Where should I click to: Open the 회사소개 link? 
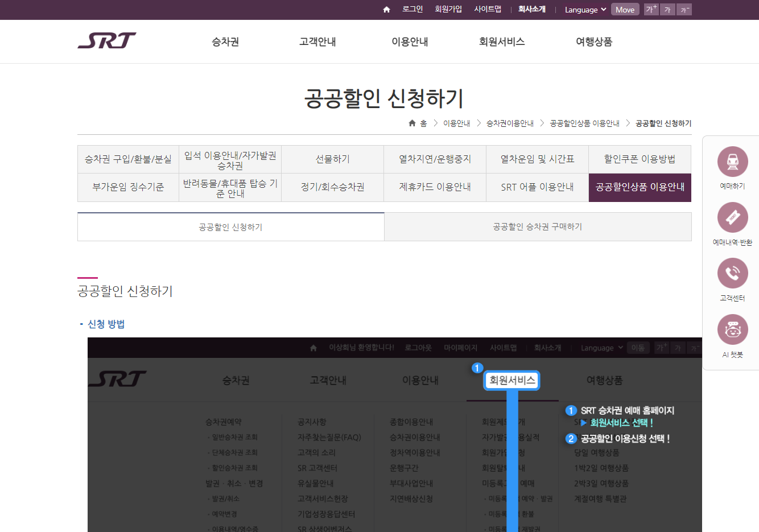[532, 9]
